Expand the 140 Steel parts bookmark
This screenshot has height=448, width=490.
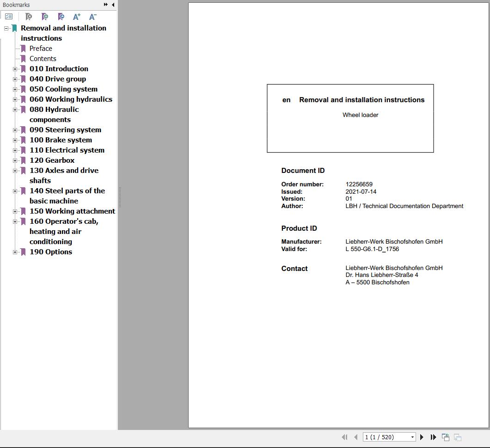tap(15, 190)
